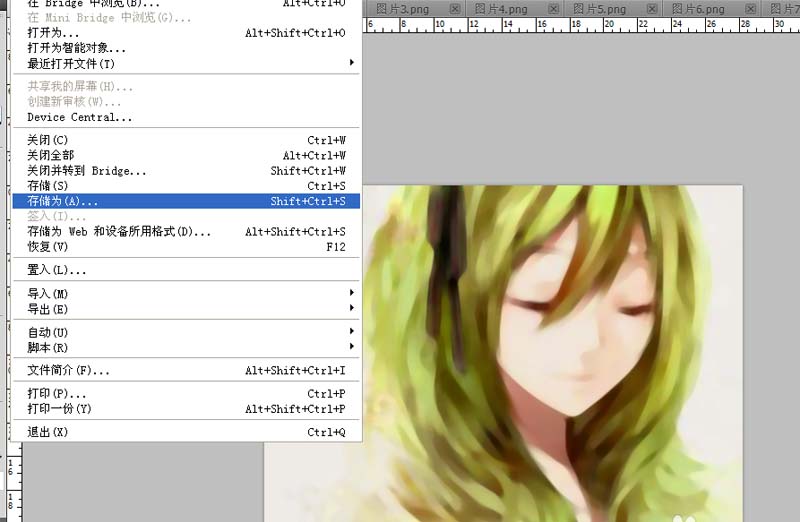Select 打开为... menu entry
Screen dimensions: 800x522
pyautogui.click(x=186, y=33)
